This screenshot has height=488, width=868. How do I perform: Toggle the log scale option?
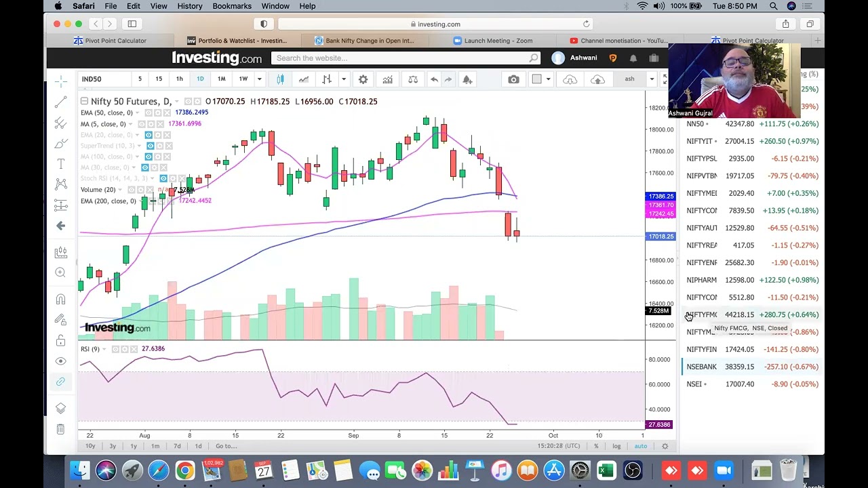[x=616, y=446]
